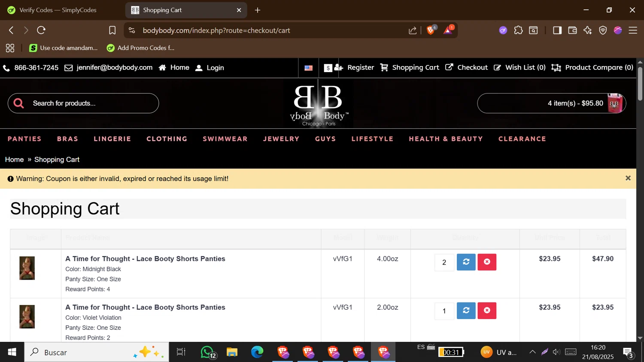The image size is (644, 362).
Task: Click the share page icon in address bar
Action: click(413, 30)
